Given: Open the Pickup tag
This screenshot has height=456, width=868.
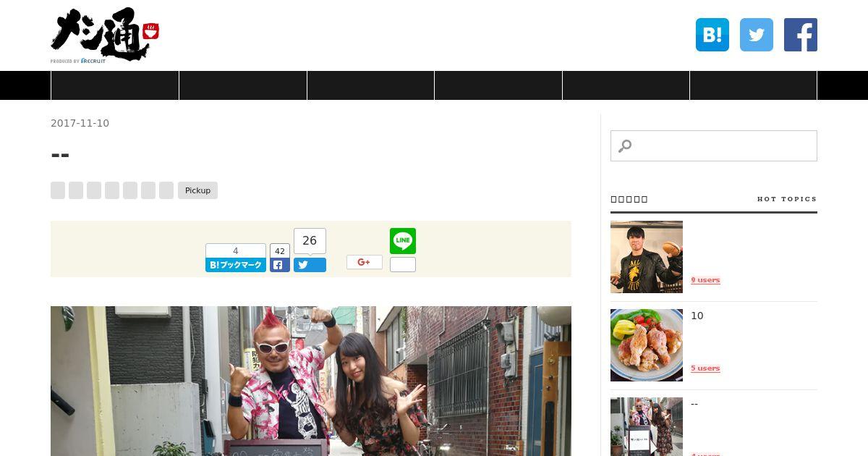Looking at the screenshot, I should 197,190.
